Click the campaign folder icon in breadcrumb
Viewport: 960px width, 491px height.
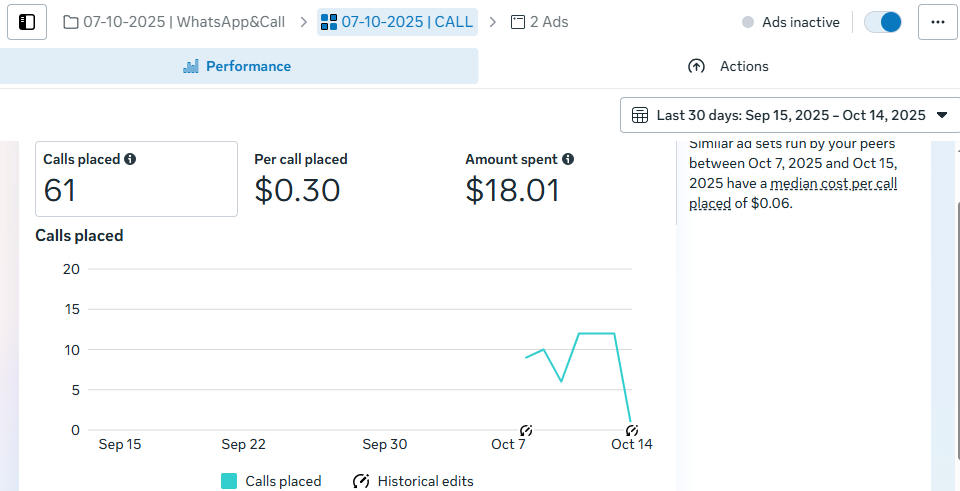(x=71, y=22)
